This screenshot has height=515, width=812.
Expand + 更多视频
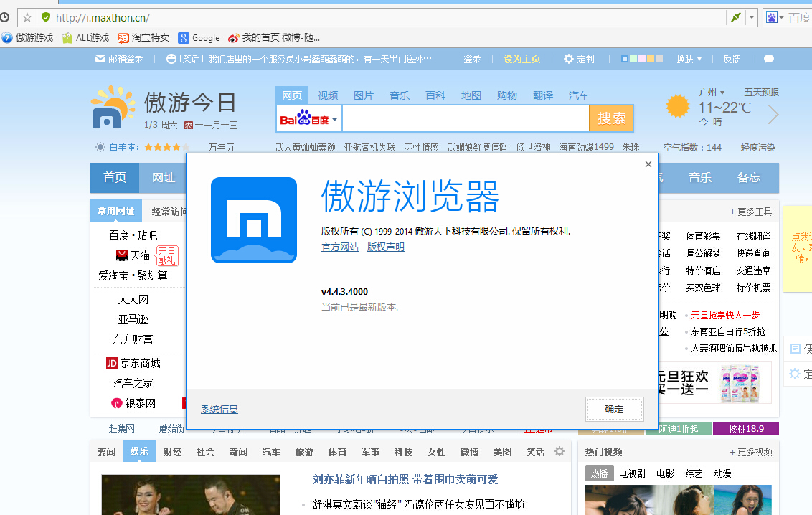click(751, 452)
